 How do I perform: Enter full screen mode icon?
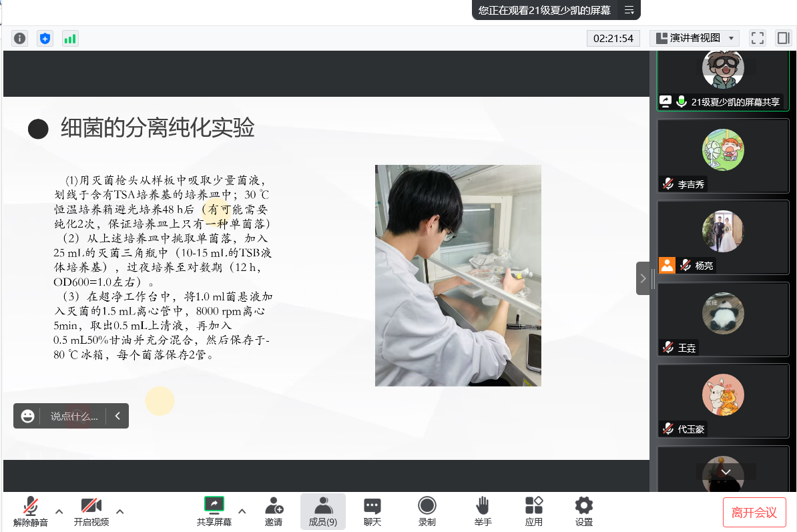coord(758,38)
